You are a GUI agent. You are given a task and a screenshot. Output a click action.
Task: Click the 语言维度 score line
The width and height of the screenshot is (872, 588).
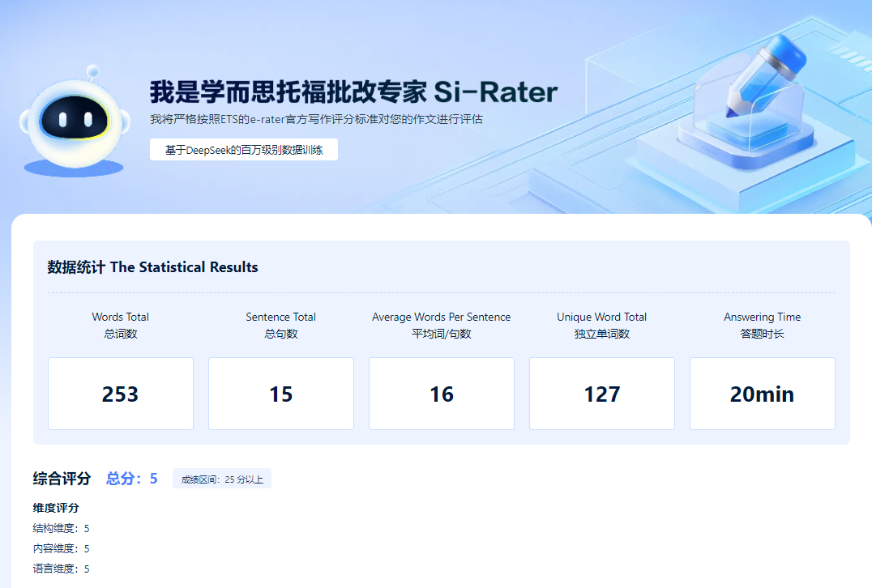(x=62, y=569)
